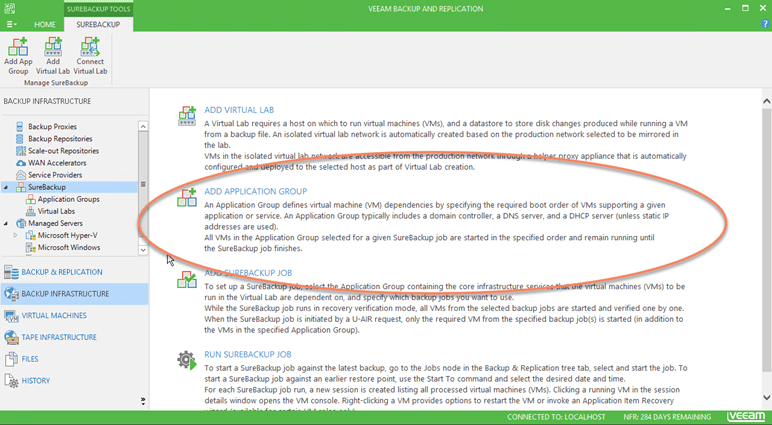Click the ADD APPLICATION GROUP link
Viewport: 772px width, 425px height.
256,191
